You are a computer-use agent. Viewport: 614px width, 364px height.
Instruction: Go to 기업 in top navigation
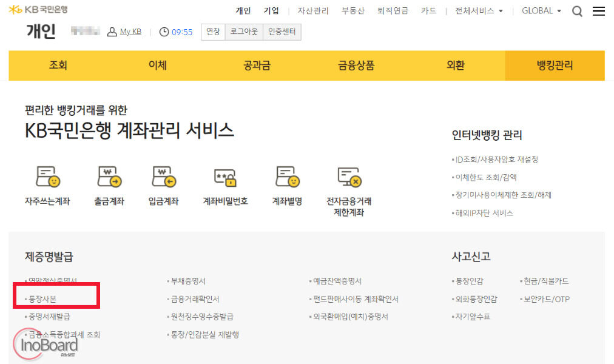[271, 11]
